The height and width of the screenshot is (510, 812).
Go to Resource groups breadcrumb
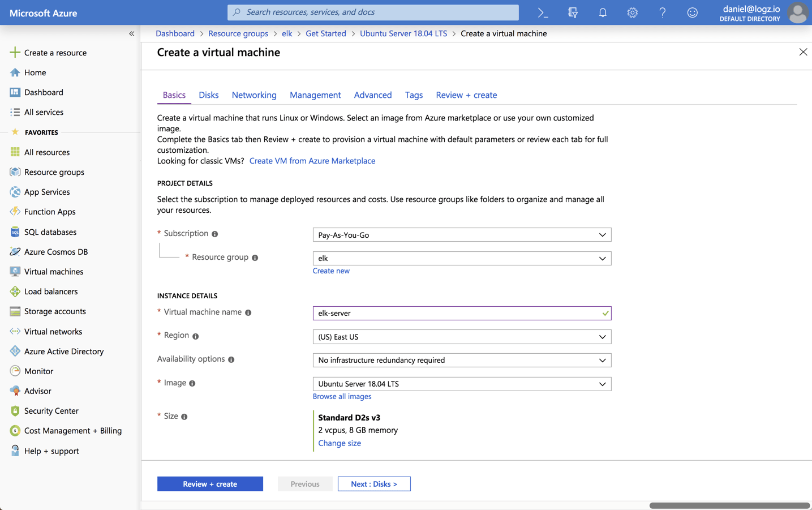coord(238,33)
